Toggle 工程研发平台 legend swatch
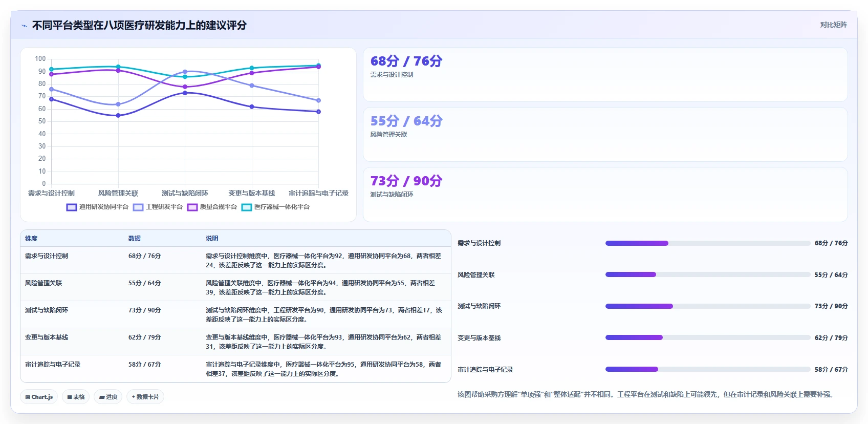This screenshot has width=868, height=424. click(x=138, y=207)
